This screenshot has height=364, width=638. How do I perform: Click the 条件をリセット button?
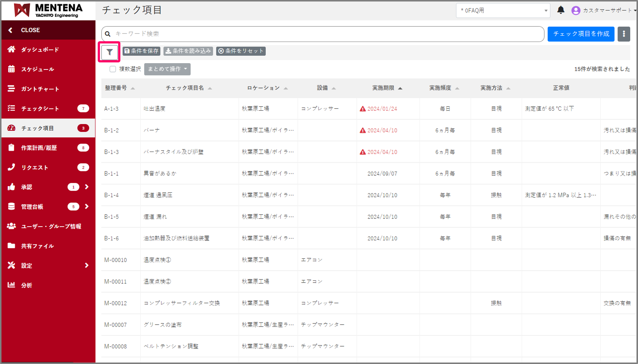coord(241,51)
